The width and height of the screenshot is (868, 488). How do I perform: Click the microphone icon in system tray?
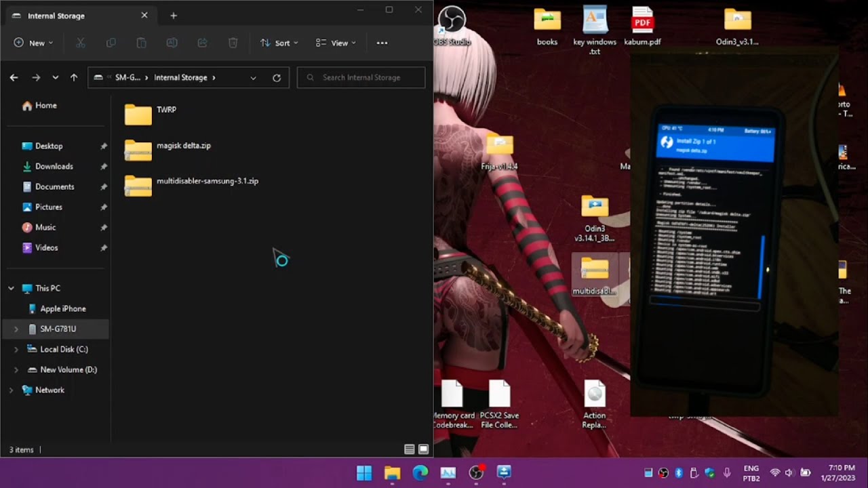(x=727, y=473)
